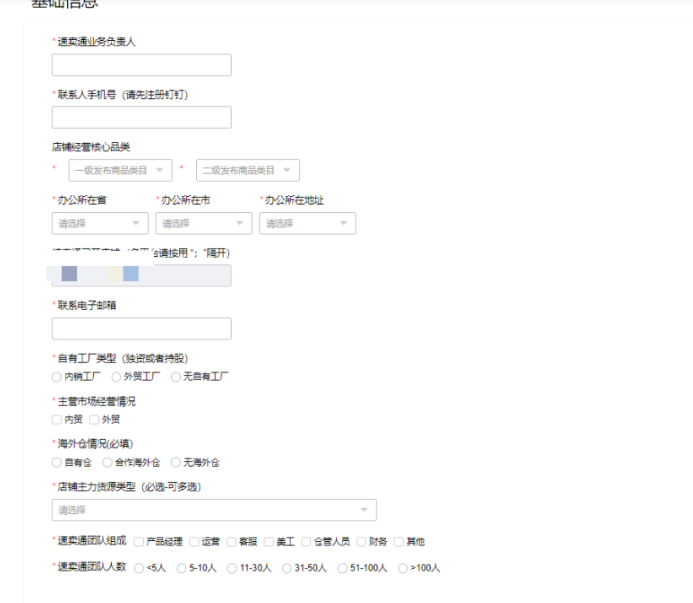693x603 pixels.
Task: Check the 外贸 market checkbox
Action: click(94, 420)
